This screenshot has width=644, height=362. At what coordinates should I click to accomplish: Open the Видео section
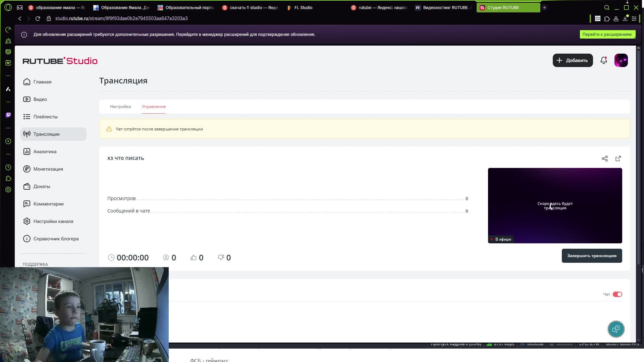tap(53, 99)
